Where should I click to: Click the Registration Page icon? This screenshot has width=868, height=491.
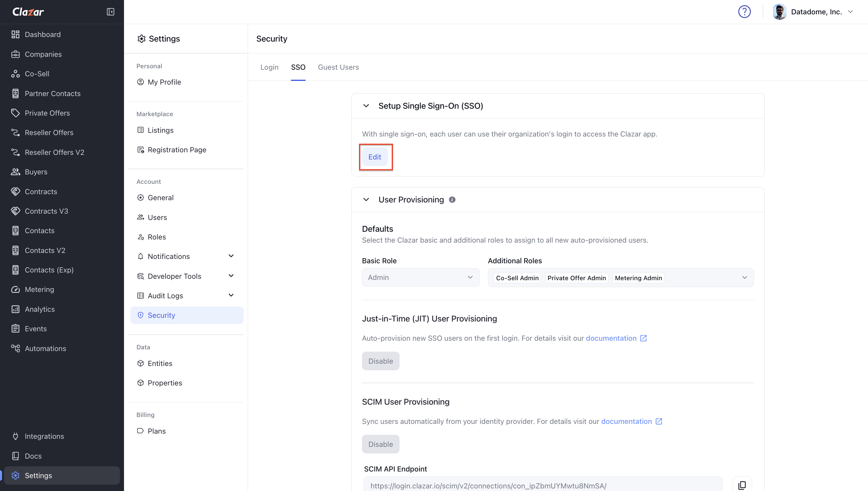[140, 150]
